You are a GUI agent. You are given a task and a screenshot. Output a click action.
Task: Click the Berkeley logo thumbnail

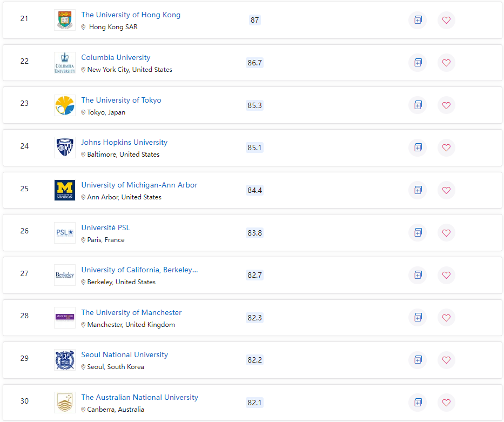65,275
